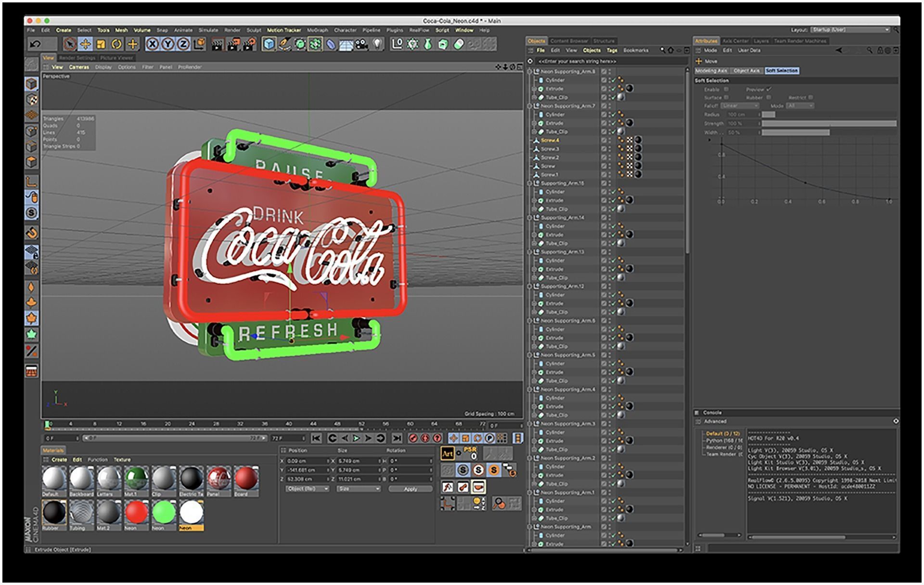Render the active view clapperboard icon
924x585 pixels.
click(218, 44)
